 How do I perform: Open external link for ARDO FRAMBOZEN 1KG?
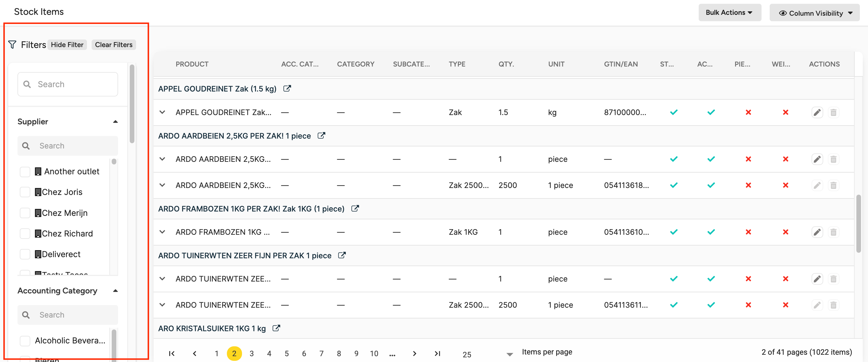pos(355,209)
